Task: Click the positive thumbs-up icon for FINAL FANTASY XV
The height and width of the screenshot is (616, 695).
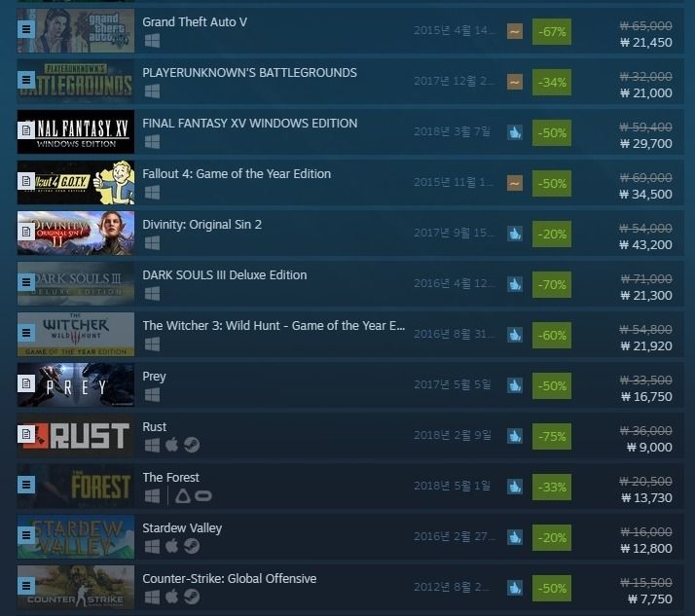Action: click(x=515, y=132)
